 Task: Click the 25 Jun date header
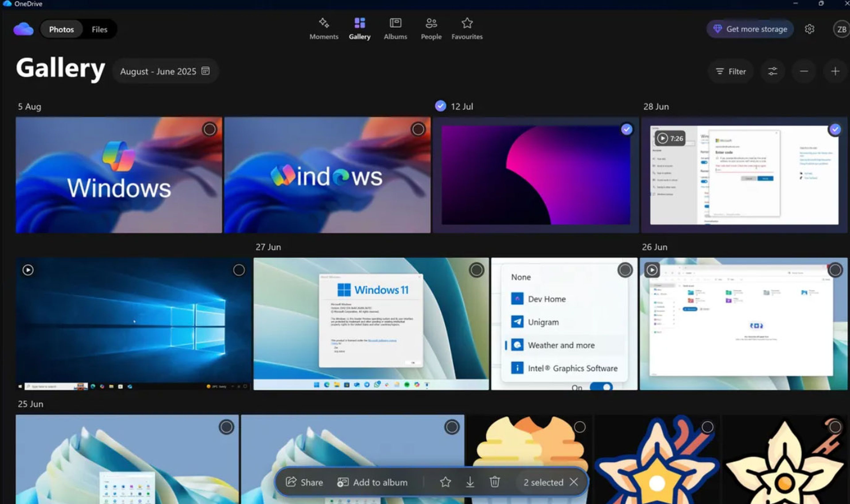(x=31, y=404)
